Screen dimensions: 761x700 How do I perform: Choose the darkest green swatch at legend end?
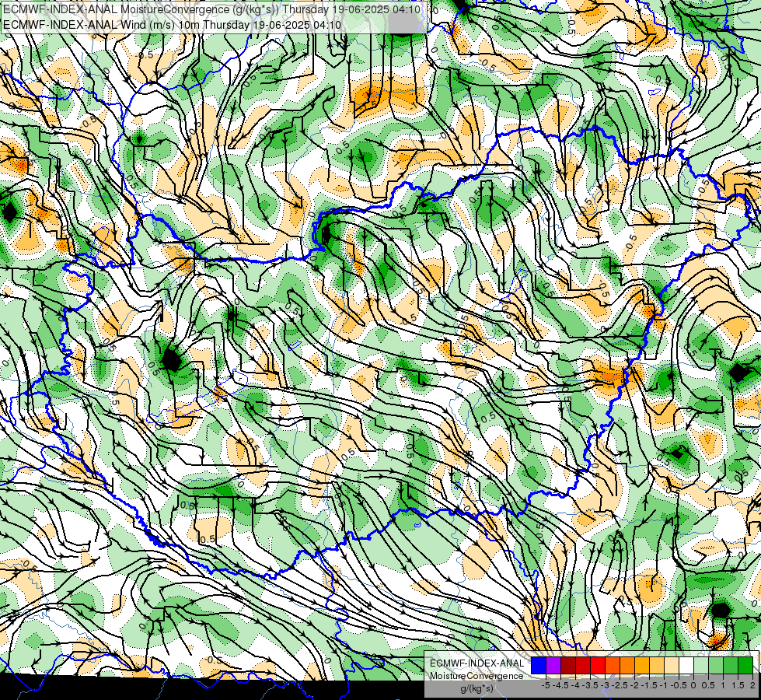[745, 665]
